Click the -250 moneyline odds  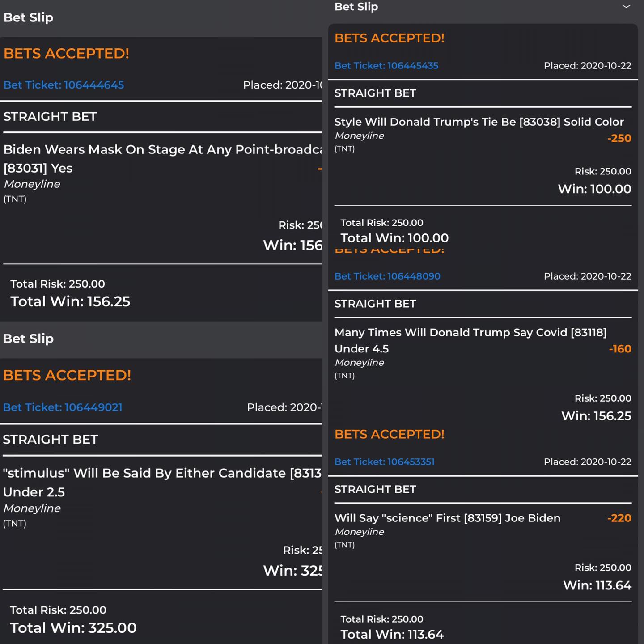tap(619, 139)
